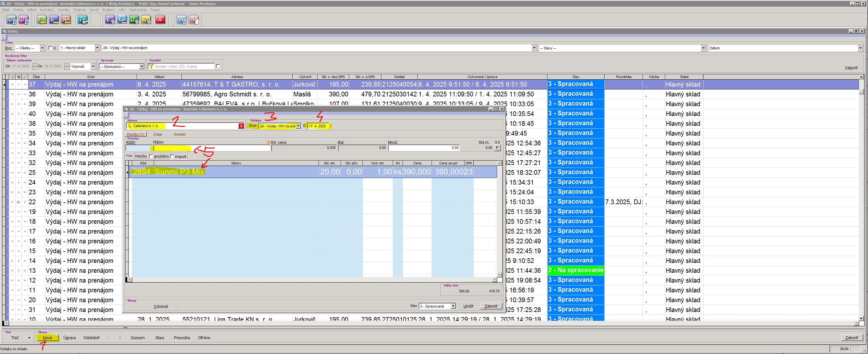Click the vertical scrollbar of the Výdaj list
This screenshot has width=868, height=354.
tap(861, 197)
